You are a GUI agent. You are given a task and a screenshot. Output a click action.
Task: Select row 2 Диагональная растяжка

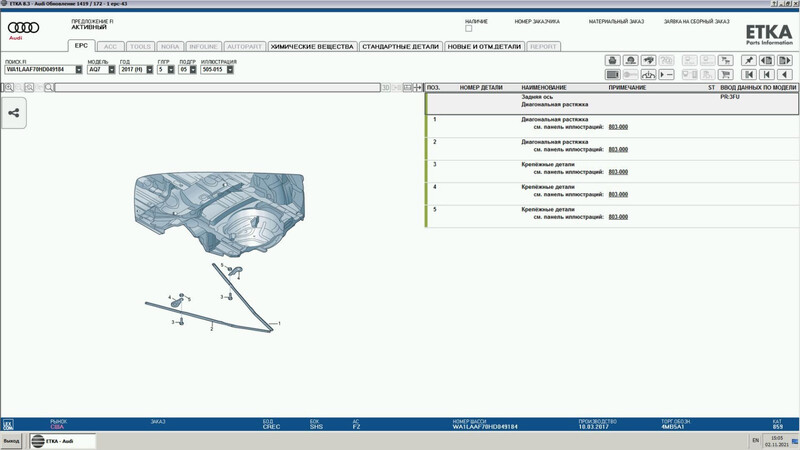pos(612,148)
